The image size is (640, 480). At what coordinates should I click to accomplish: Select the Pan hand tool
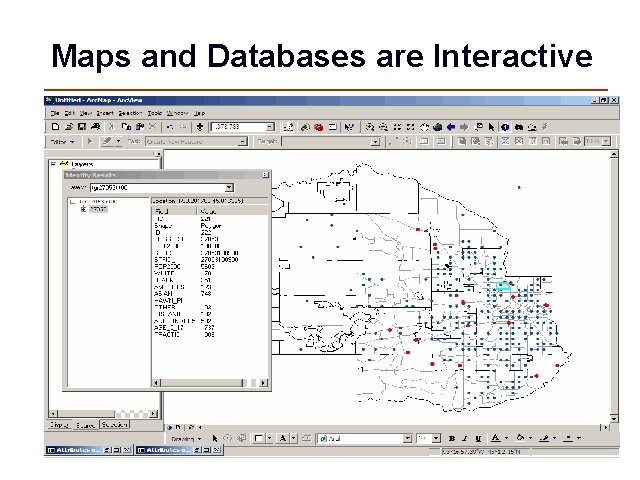coord(424,127)
